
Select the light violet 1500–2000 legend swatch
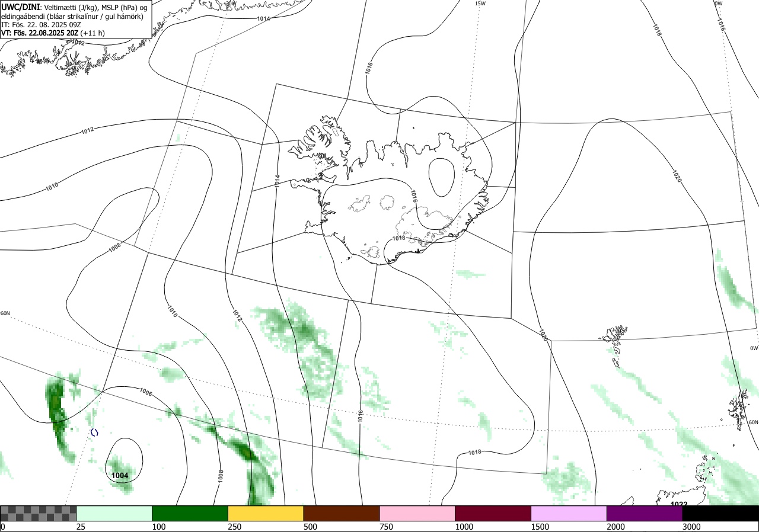[x=569, y=513]
